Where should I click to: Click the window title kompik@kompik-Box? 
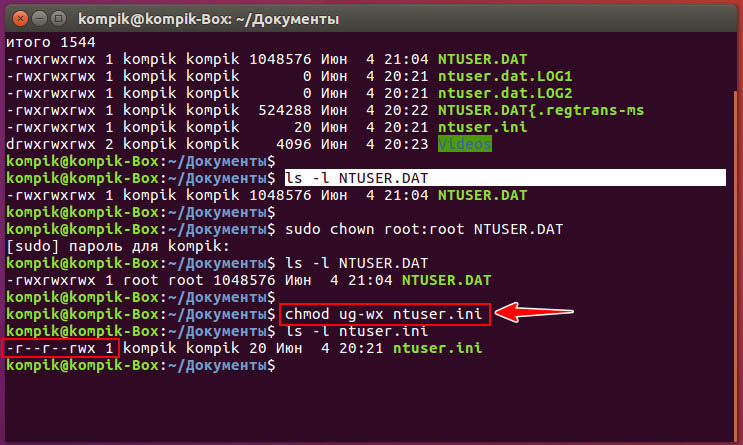coord(208,19)
